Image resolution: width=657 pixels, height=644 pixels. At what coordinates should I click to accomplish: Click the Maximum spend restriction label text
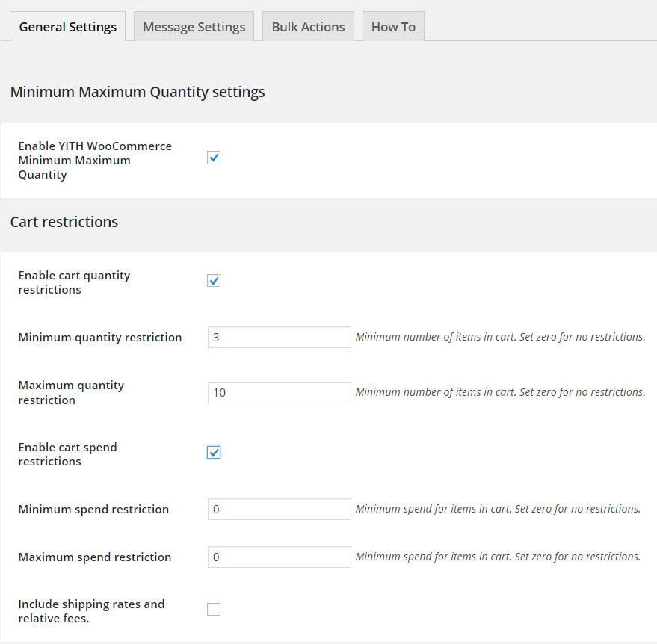(94, 557)
